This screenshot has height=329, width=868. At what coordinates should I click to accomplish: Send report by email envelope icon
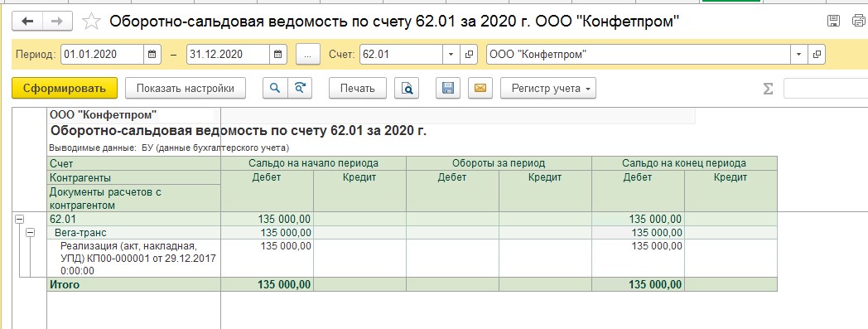pyautogui.click(x=480, y=88)
